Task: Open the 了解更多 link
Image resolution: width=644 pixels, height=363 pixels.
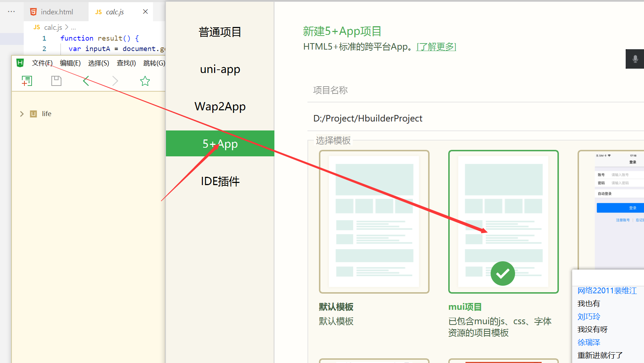Action: tap(436, 47)
